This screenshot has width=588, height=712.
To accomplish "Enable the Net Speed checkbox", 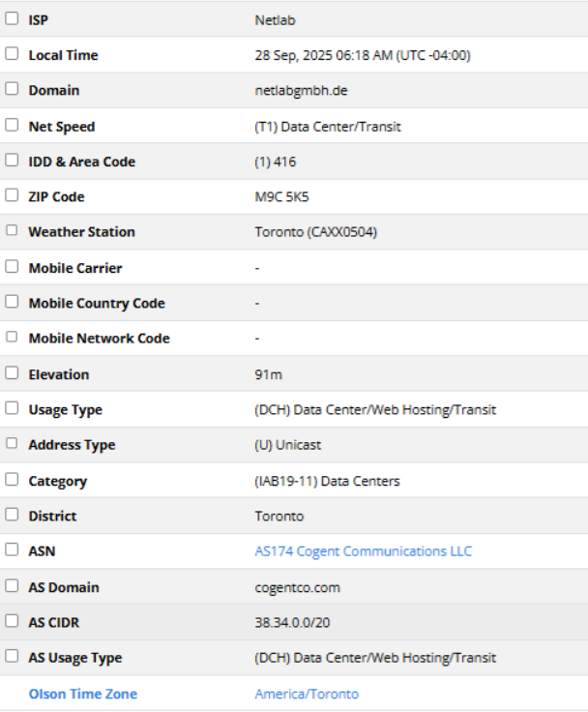I will (12, 126).
